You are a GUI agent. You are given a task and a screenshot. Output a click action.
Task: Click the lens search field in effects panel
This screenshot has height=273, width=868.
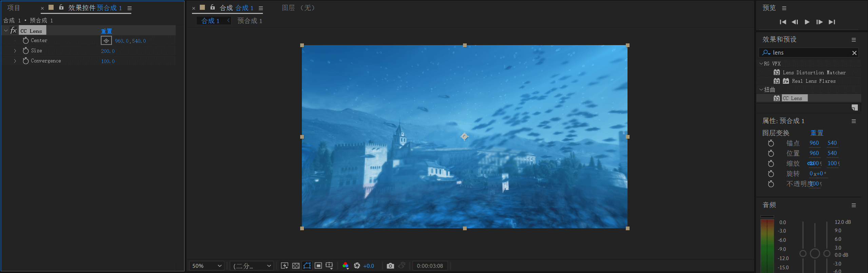[811, 53]
